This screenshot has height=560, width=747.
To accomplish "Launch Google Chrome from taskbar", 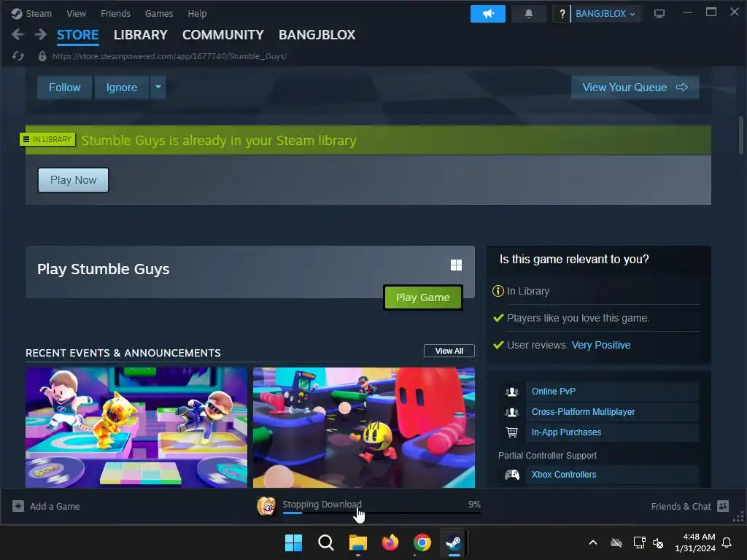I will [x=422, y=542].
